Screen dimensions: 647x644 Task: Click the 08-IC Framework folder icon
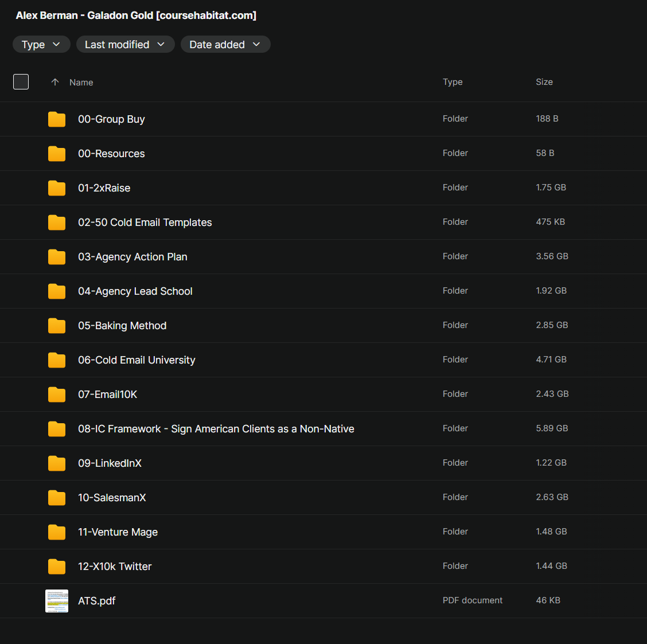[57, 429]
